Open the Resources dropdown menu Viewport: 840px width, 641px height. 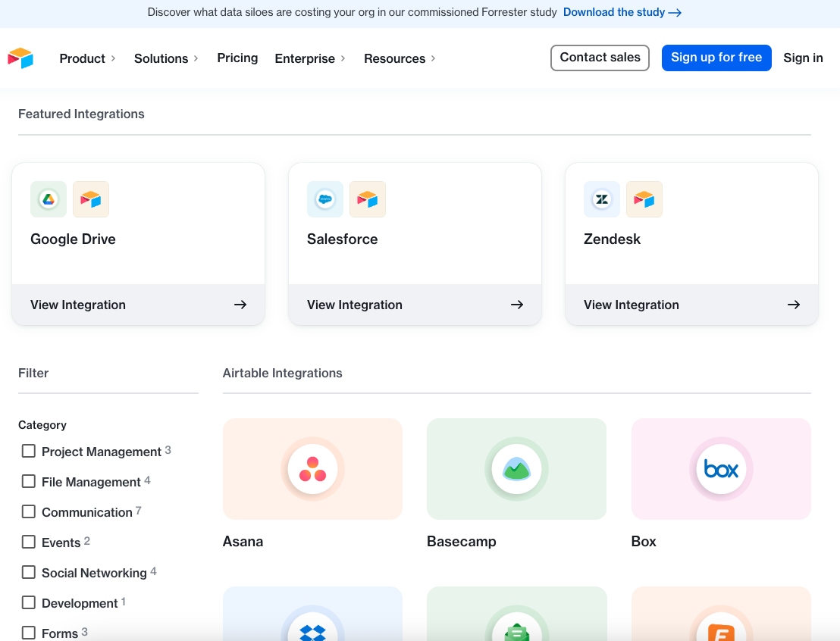(x=400, y=58)
